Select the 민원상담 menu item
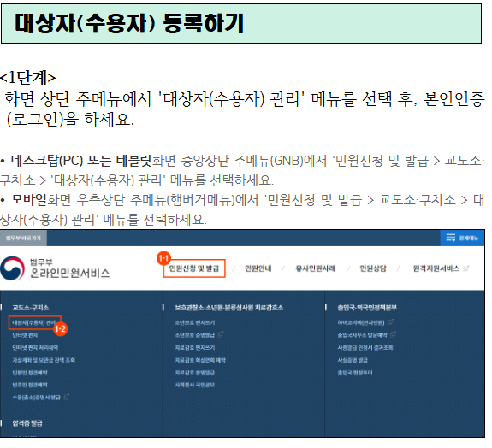Screen dimensions: 492x448 (373, 268)
